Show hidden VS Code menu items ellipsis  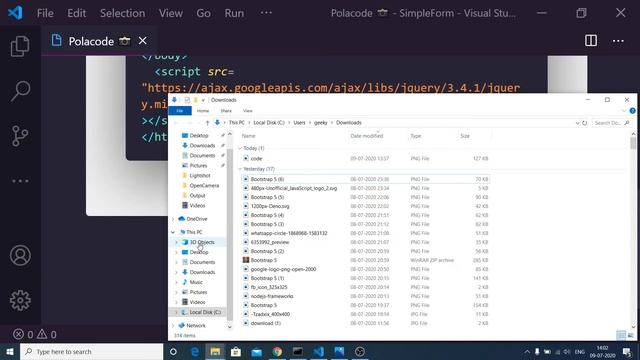[266, 13]
